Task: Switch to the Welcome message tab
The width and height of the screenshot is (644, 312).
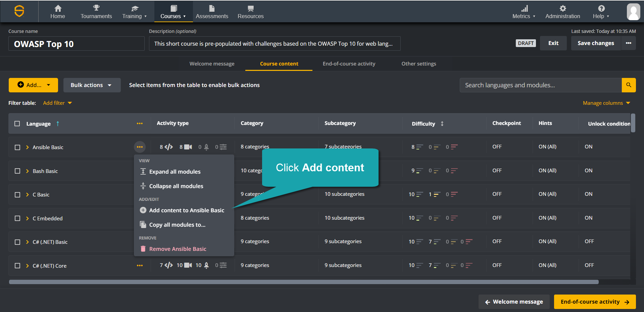Action: [212, 64]
